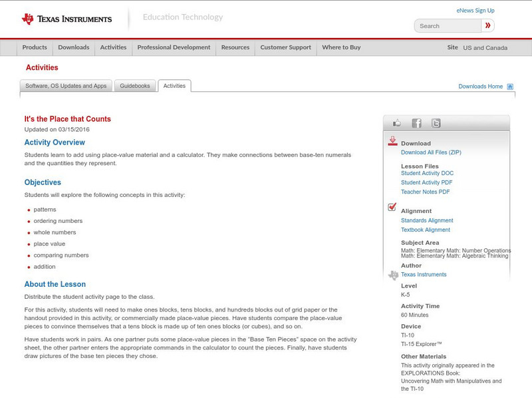Open Student Activity DOC file
The width and height of the screenshot is (532, 398).
pos(427,173)
